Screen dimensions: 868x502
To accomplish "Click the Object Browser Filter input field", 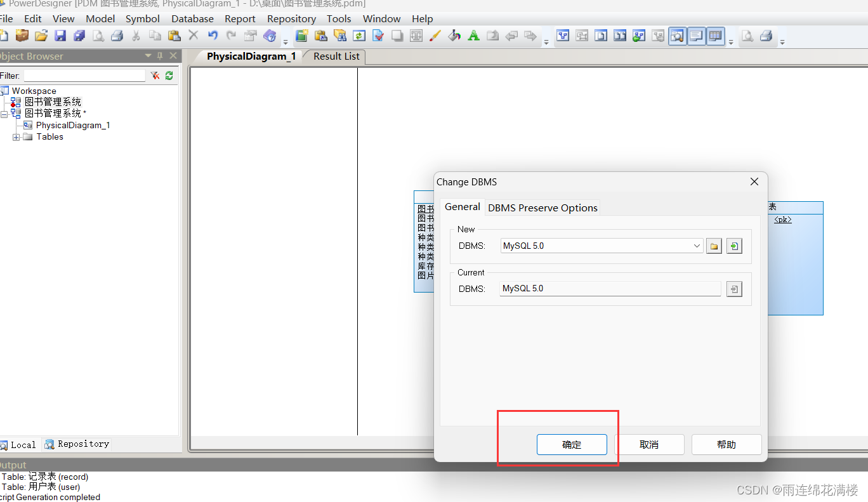I will (x=84, y=76).
